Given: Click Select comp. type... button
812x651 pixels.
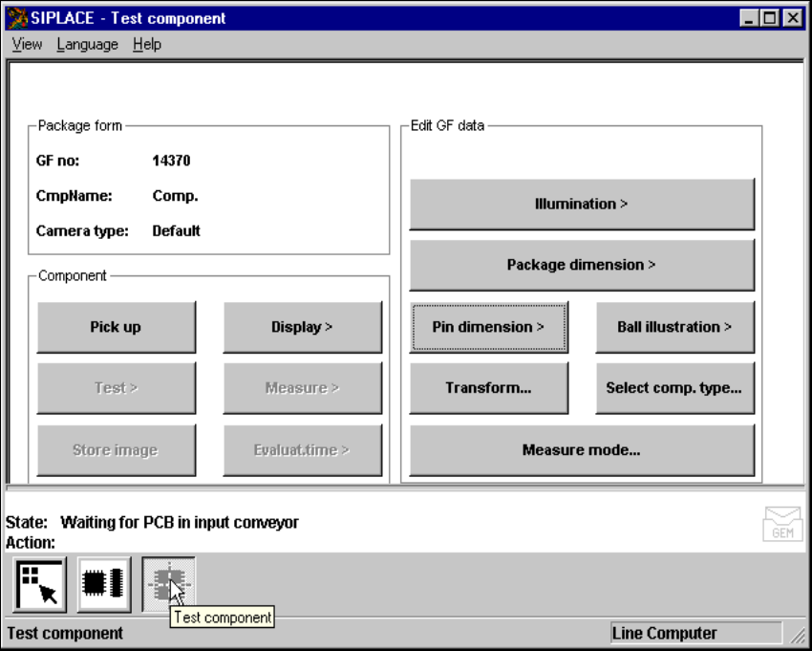Looking at the screenshot, I should 674,388.
